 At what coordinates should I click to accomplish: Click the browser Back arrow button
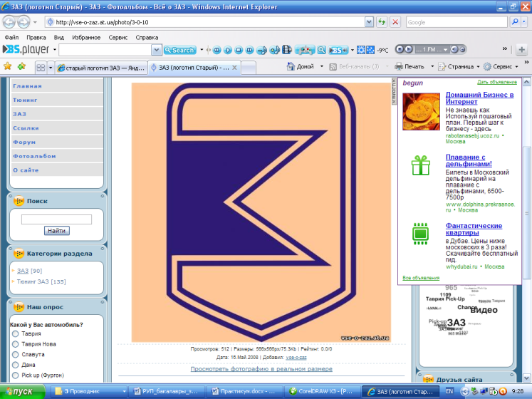pyautogui.click(x=9, y=22)
